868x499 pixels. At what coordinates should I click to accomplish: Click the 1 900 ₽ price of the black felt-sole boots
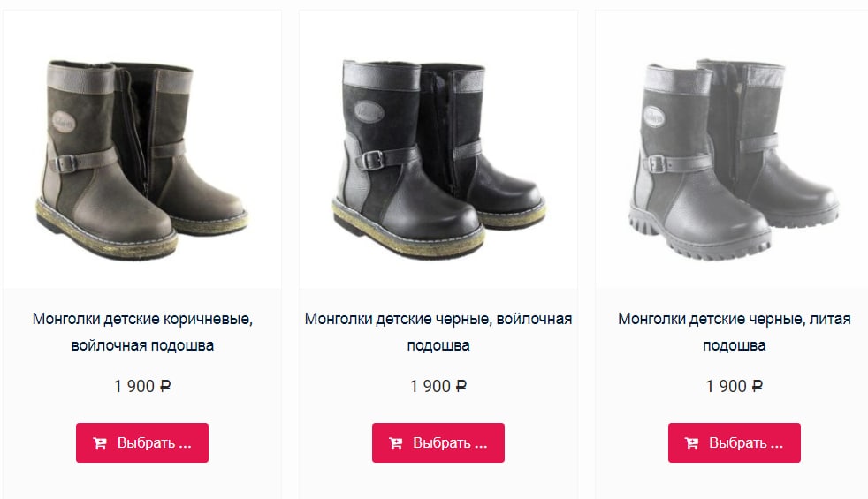click(x=438, y=386)
